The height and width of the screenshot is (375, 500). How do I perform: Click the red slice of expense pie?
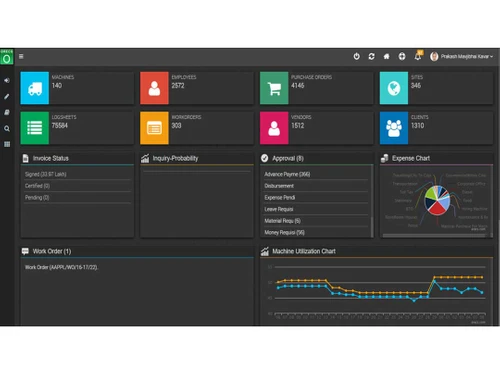(438, 208)
